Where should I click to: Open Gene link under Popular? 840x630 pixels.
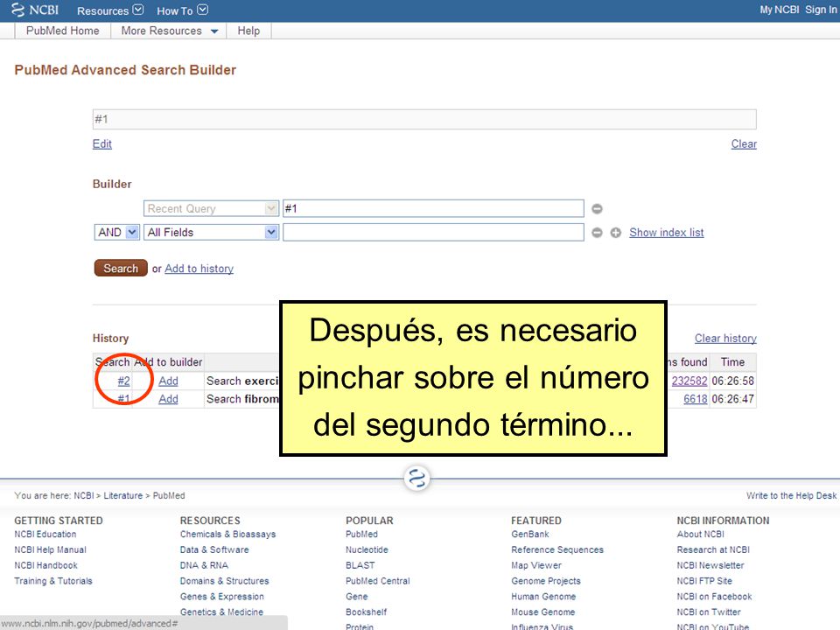[x=357, y=596]
